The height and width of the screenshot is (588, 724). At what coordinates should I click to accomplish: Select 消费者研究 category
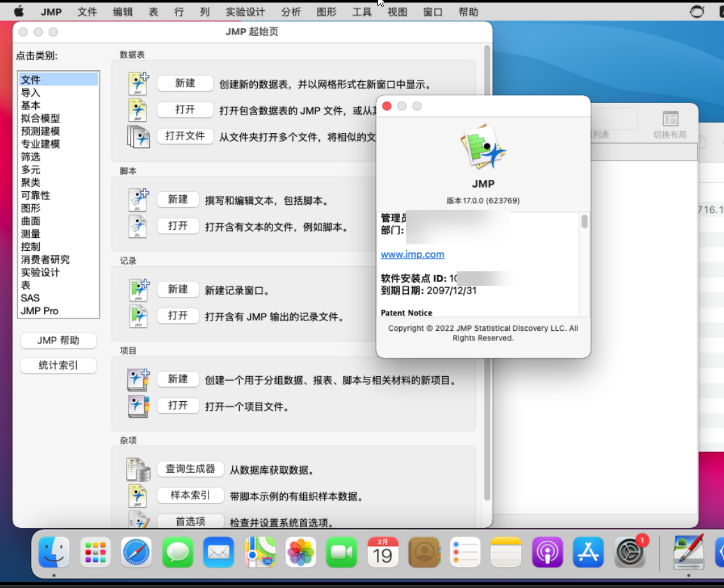[58, 260]
